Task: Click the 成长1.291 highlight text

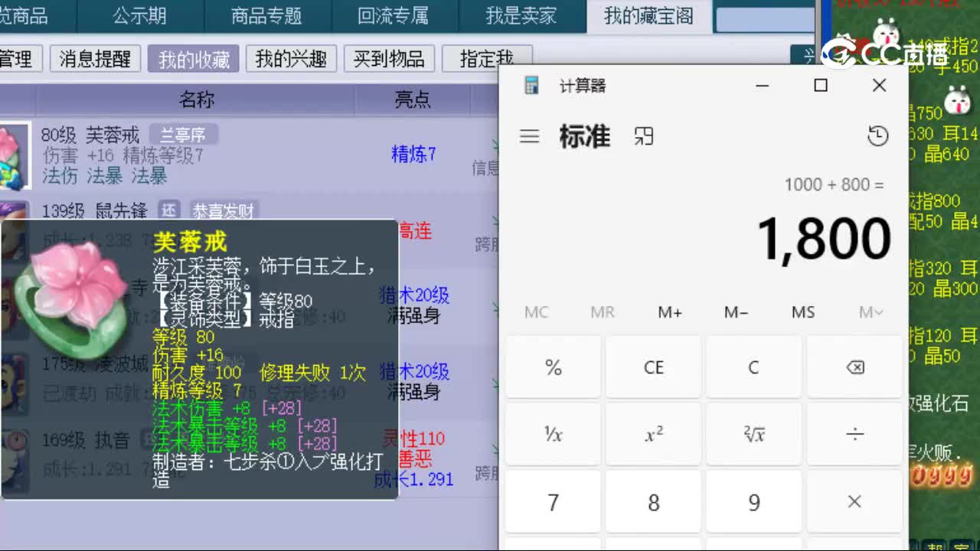Action: [x=414, y=480]
